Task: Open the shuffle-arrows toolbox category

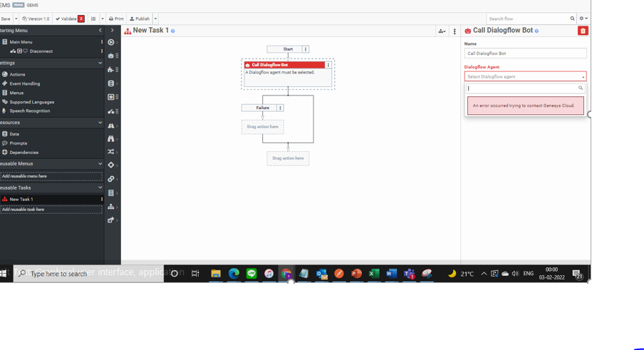Action: pyautogui.click(x=111, y=152)
